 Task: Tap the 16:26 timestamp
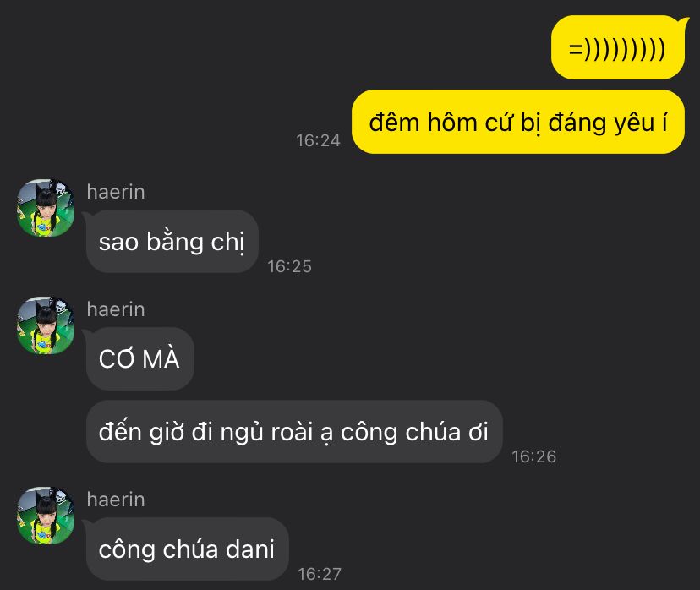[534, 456]
